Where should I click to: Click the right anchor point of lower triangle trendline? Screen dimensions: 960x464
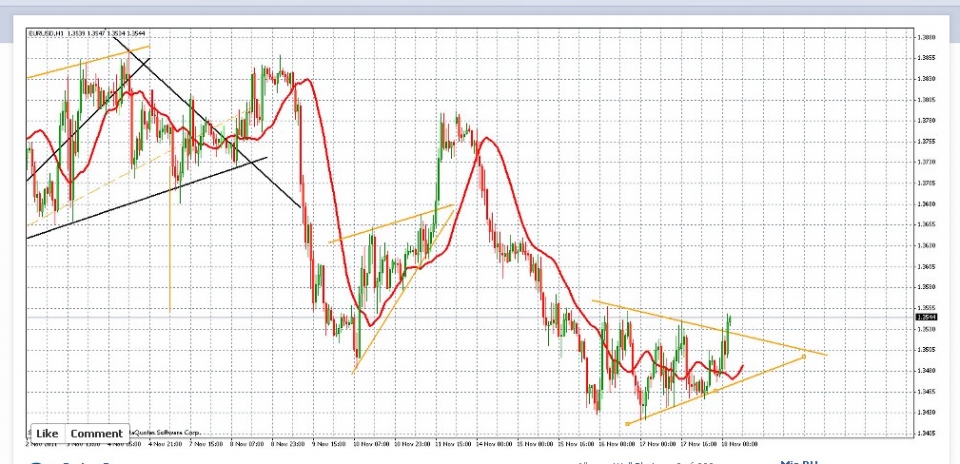point(804,357)
